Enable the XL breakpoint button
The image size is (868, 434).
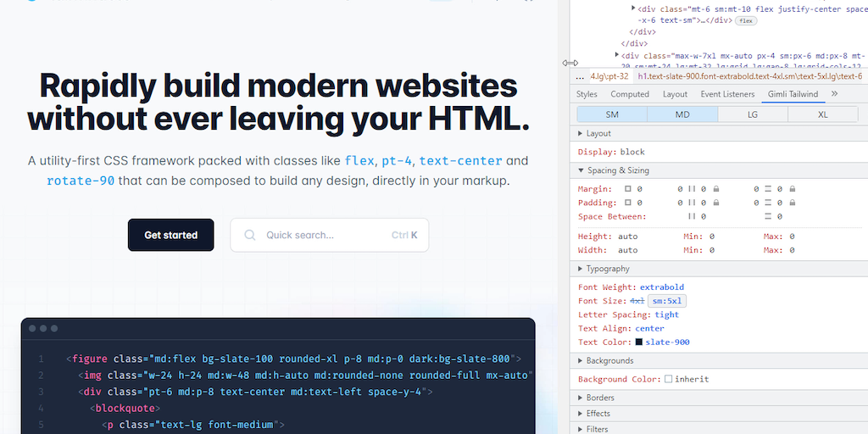click(823, 114)
